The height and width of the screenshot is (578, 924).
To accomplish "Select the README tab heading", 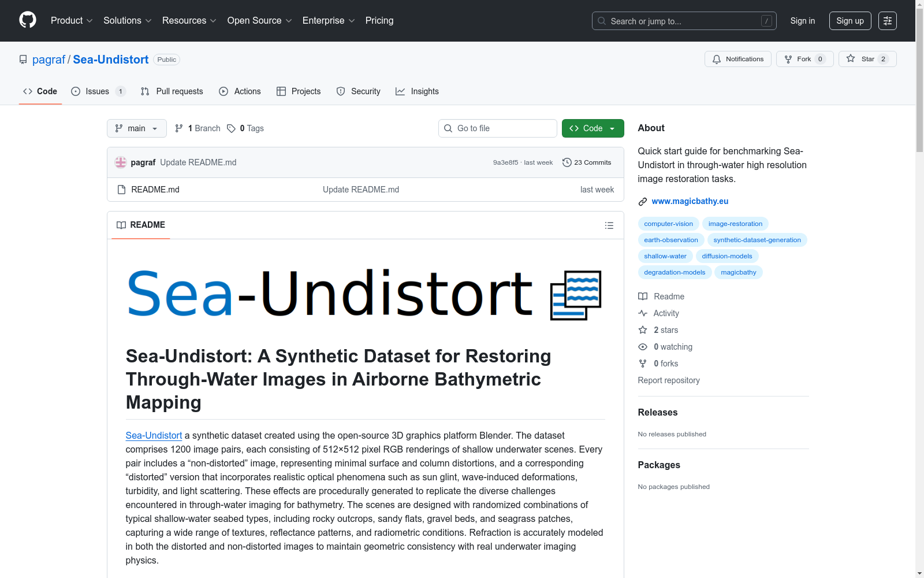I will click(141, 225).
